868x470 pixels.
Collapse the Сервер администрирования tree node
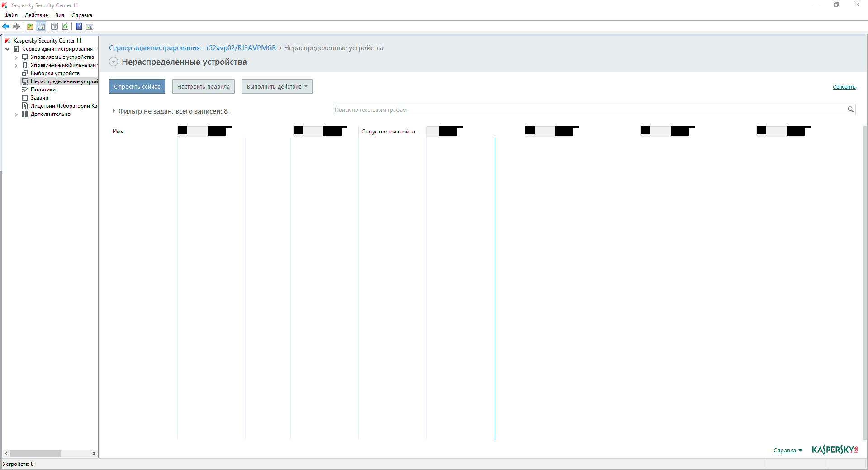8,49
